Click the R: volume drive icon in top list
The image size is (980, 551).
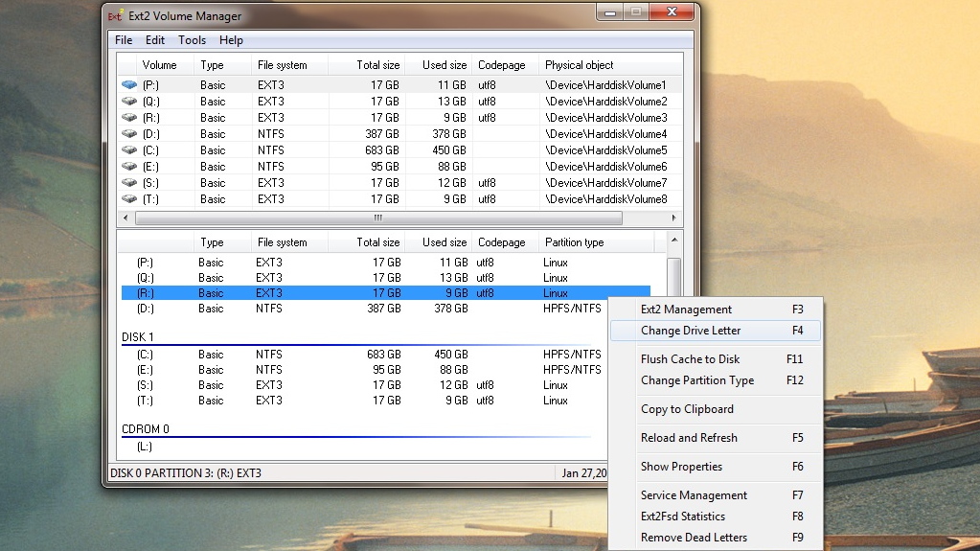pos(129,117)
